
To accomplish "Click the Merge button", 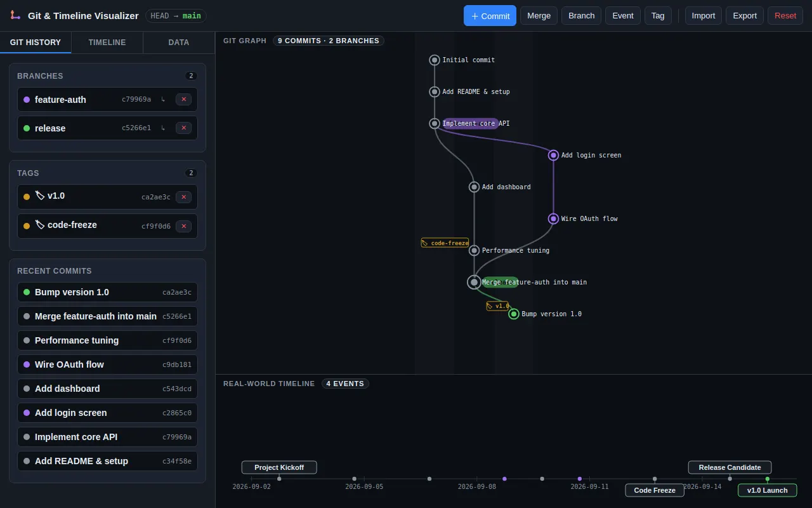I will pyautogui.click(x=539, y=15).
